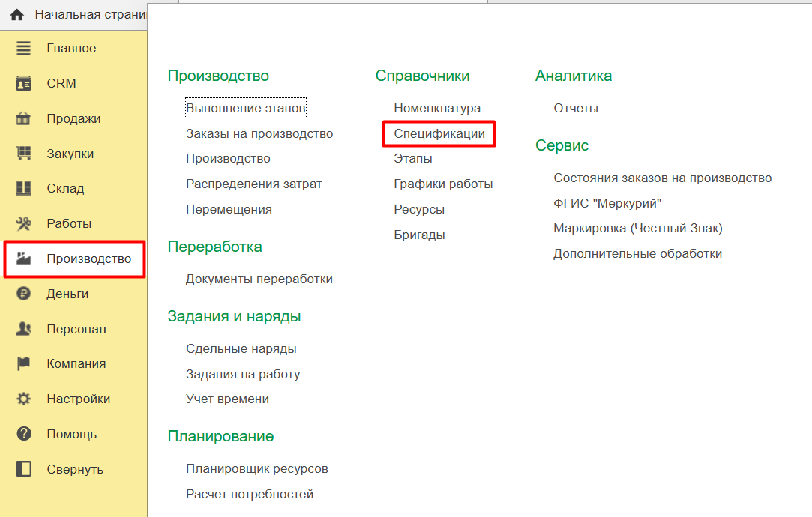
Task: Select the Закупки section
Action: (70, 154)
